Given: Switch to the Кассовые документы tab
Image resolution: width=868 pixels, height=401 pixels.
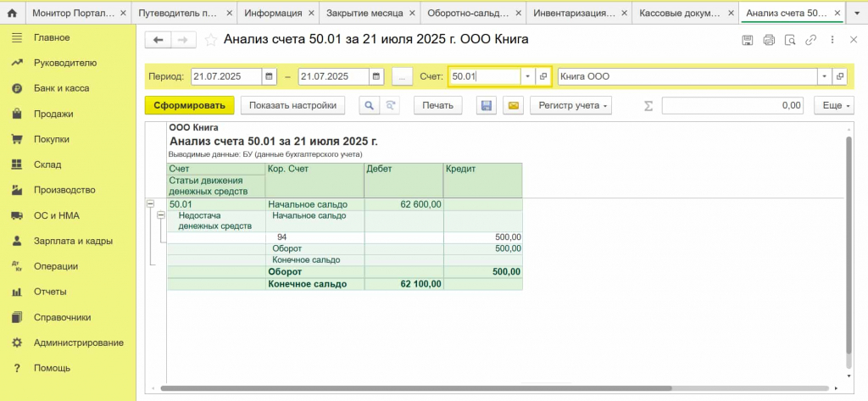Looking at the screenshot, I should 686,12.
